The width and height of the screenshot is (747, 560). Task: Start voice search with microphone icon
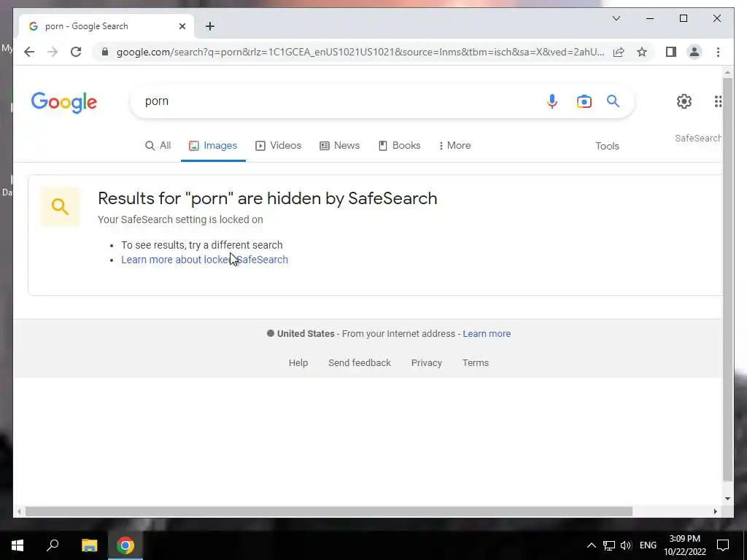click(x=551, y=101)
